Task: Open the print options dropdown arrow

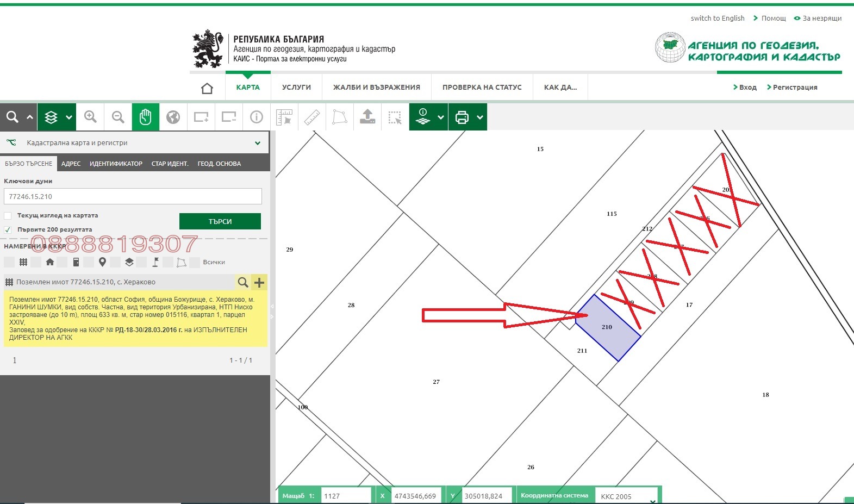Action: [479, 117]
